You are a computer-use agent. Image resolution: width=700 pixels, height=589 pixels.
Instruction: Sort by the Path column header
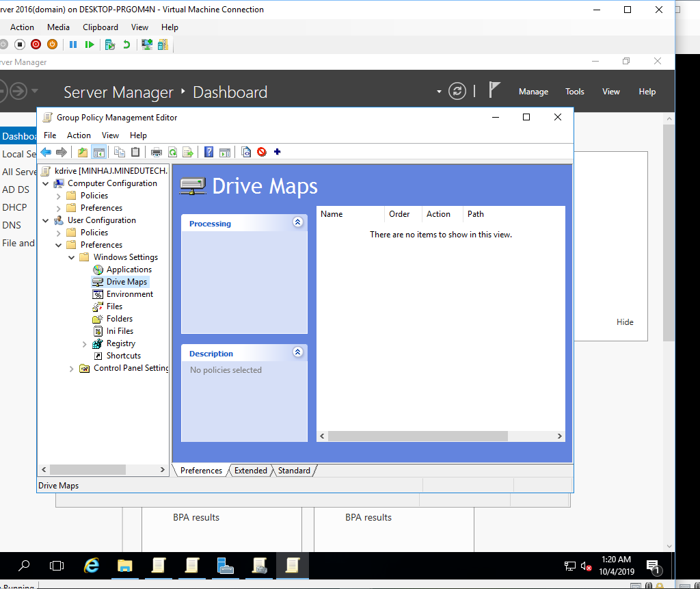(x=513, y=214)
